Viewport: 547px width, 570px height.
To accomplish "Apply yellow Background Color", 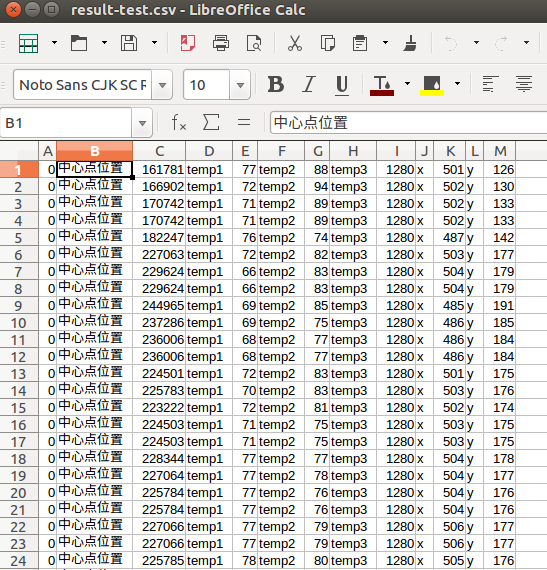I will 432,85.
